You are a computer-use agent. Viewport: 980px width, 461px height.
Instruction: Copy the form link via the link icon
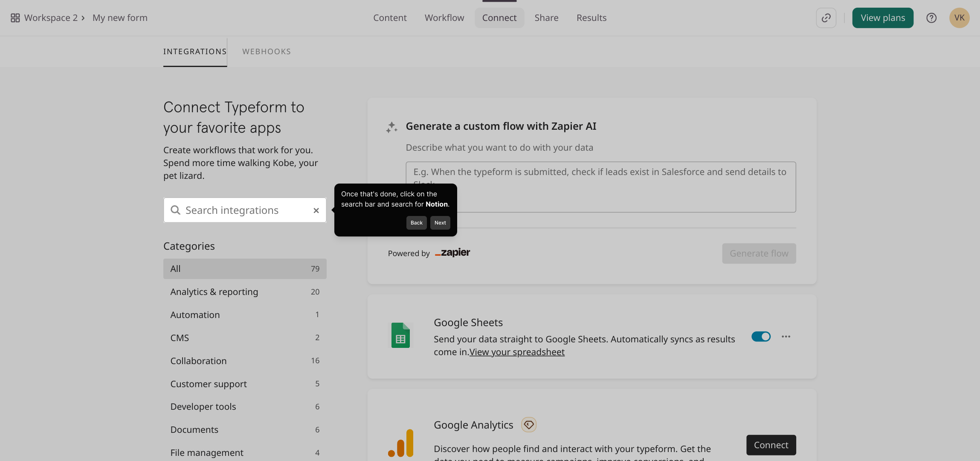[x=826, y=18]
